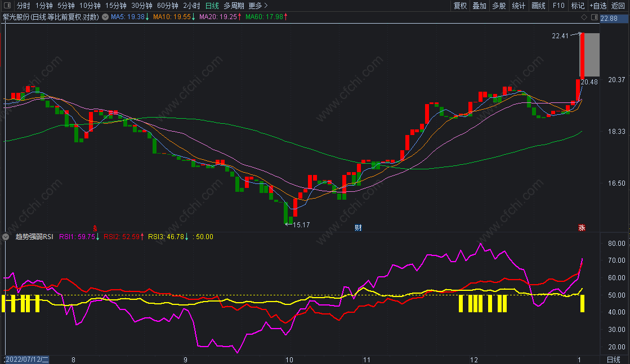
Task: Click the red $ marker near August
Action: [95, 228]
